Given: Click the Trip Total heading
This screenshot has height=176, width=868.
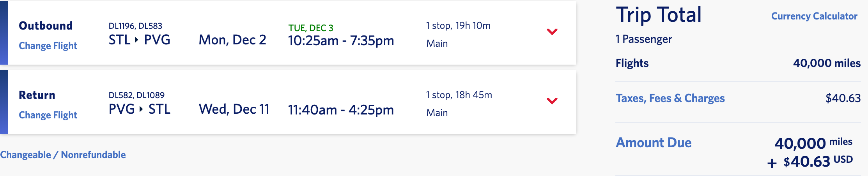Looking at the screenshot, I should coord(659,15).
